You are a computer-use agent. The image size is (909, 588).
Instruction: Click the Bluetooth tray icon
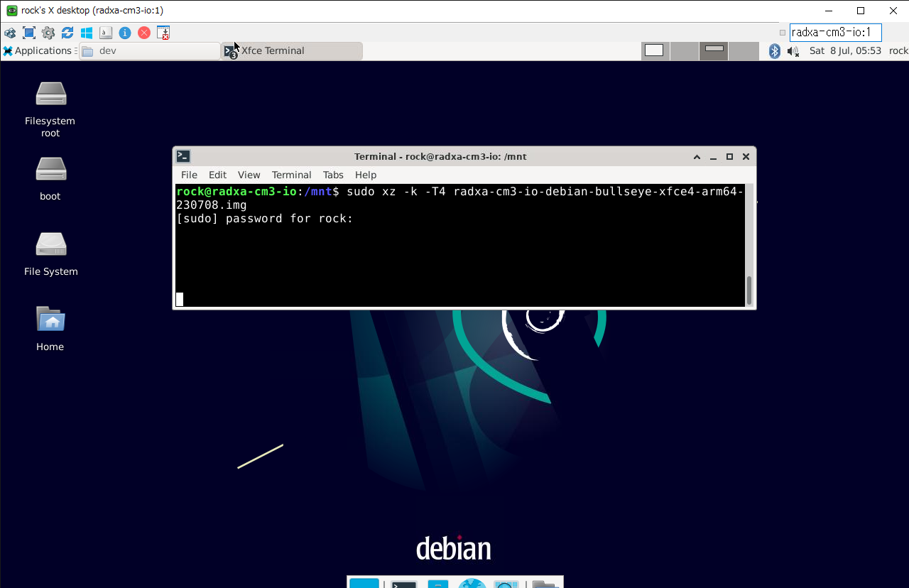tap(775, 51)
